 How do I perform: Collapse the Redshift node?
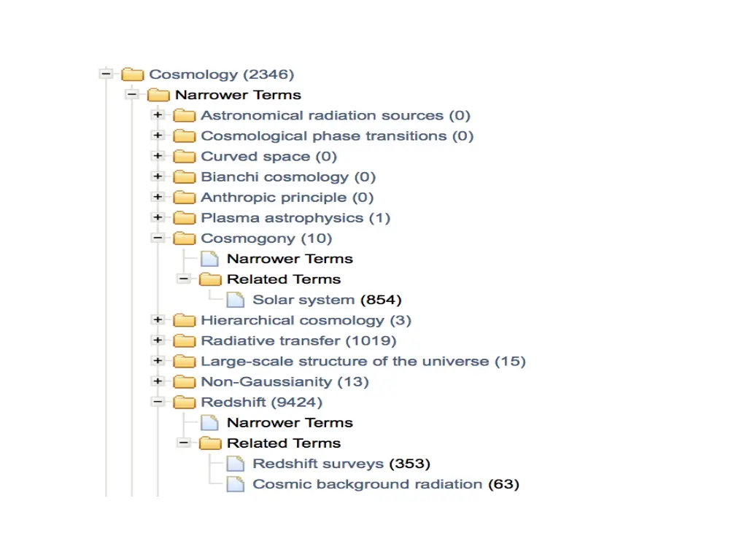(x=158, y=402)
